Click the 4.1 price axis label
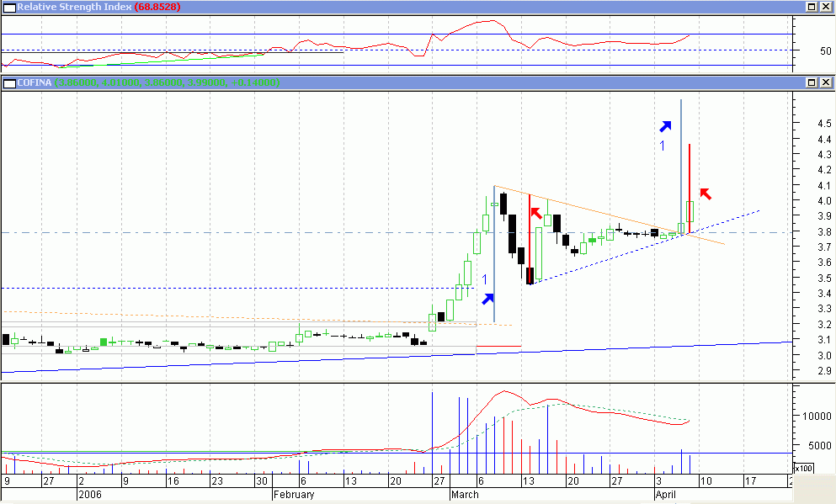Image resolution: width=836 pixels, height=504 pixels. (x=824, y=186)
